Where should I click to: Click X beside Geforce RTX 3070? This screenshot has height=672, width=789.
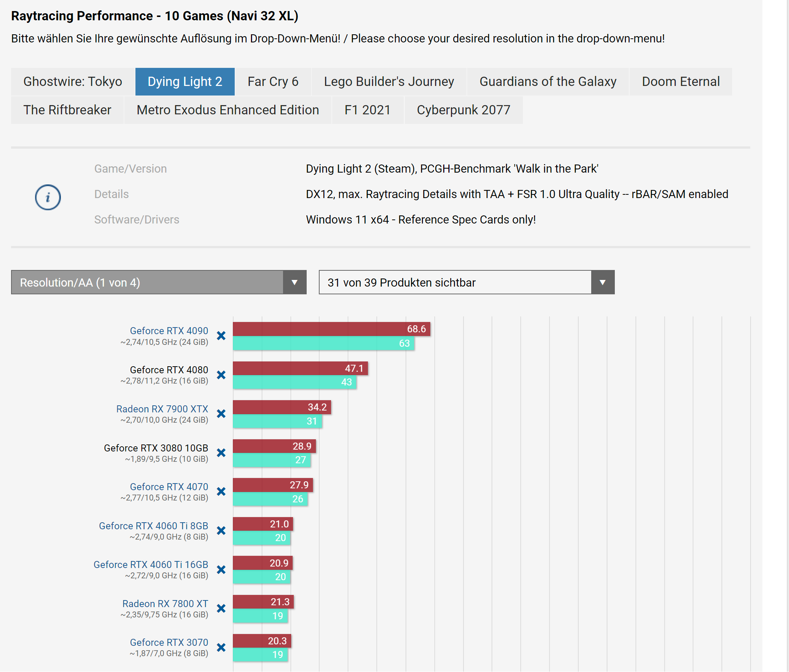click(221, 648)
